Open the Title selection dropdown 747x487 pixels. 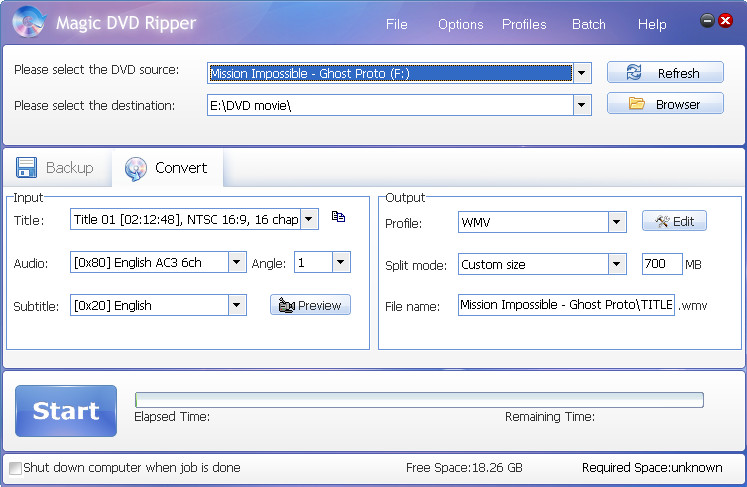click(x=309, y=219)
